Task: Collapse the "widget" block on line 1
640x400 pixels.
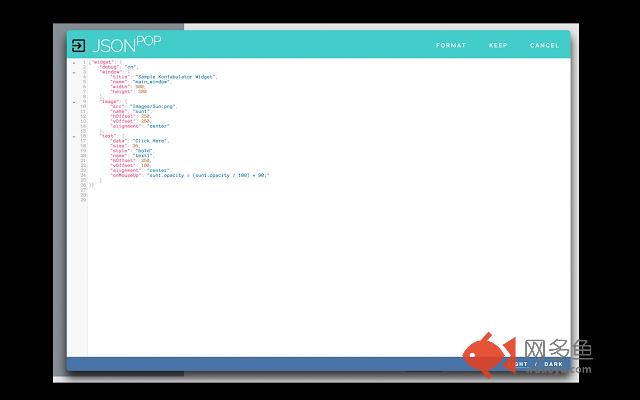Action: pyautogui.click(x=74, y=63)
